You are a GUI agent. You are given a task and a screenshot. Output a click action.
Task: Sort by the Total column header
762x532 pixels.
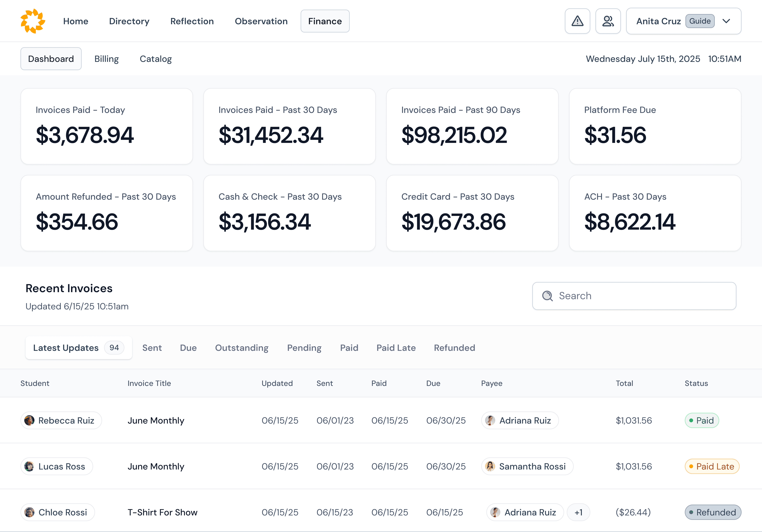624,383
